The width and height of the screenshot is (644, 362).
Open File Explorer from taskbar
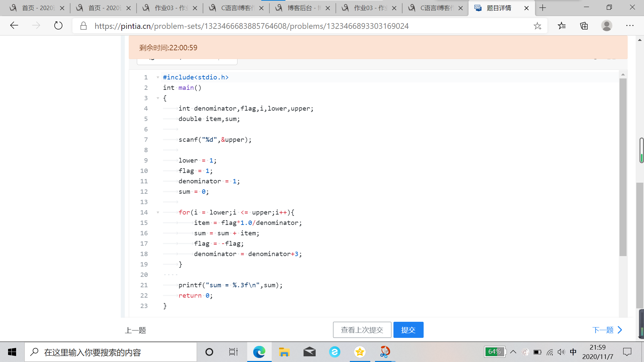click(x=284, y=352)
